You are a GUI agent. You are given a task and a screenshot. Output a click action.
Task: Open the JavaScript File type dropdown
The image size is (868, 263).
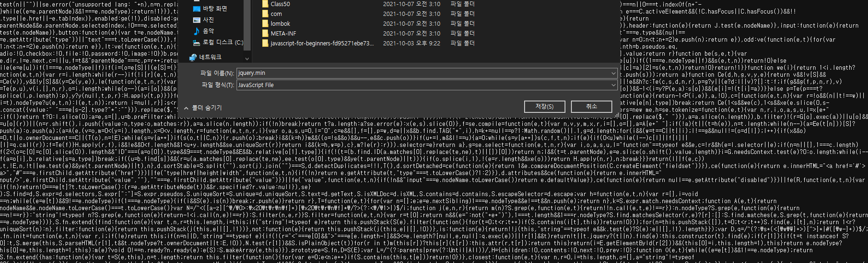(427, 85)
